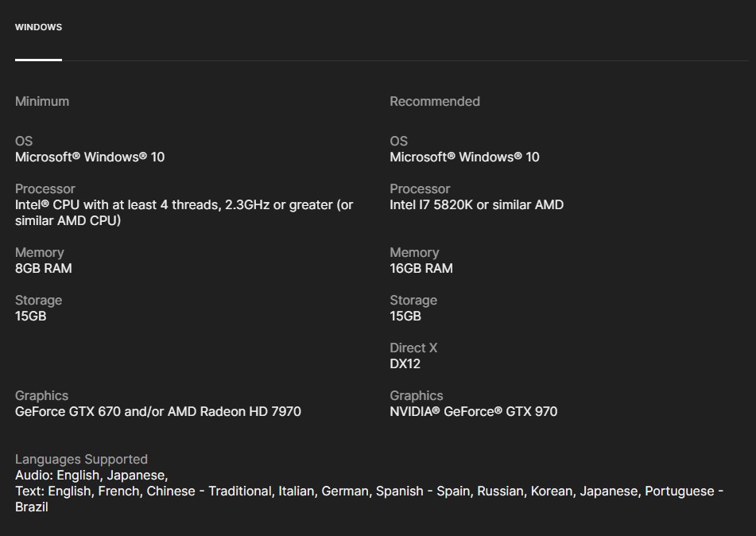This screenshot has width=756, height=536.
Task: Click Microsoft Windows 10 under Minimum
Action: pos(90,157)
